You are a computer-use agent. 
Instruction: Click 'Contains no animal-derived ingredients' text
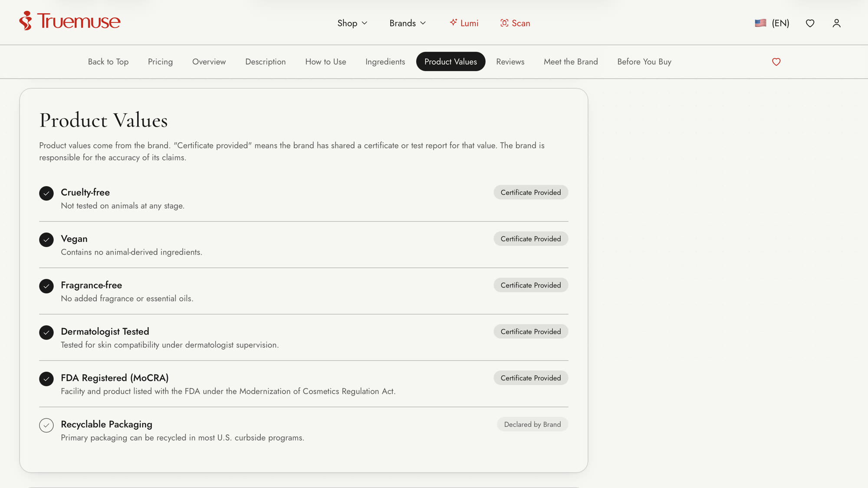pyautogui.click(x=132, y=252)
